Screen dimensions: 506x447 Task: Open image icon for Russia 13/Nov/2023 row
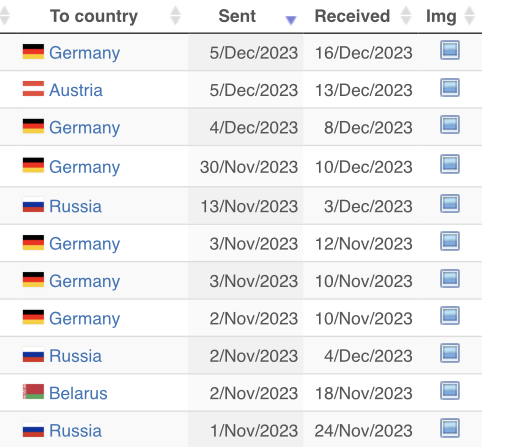tap(450, 203)
